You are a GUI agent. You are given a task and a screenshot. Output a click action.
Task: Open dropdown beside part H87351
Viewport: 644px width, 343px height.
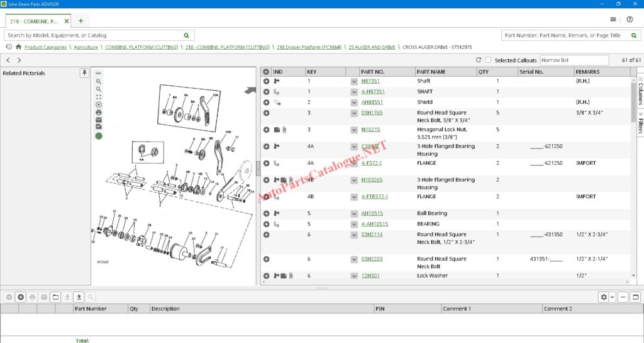tap(354, 82)
